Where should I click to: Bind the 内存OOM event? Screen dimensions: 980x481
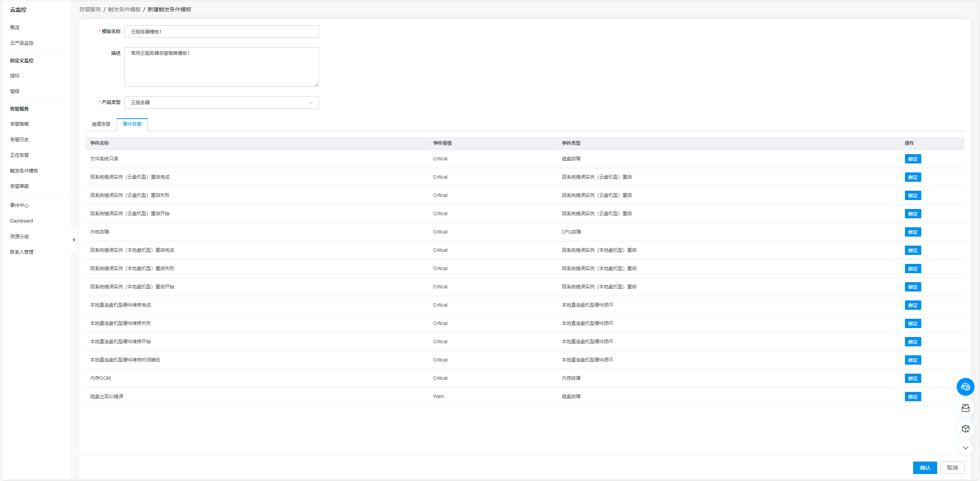coord(912,378)
